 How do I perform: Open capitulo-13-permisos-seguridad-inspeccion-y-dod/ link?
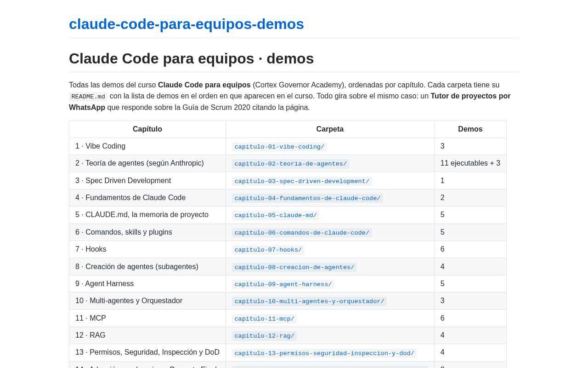(324, 353)
